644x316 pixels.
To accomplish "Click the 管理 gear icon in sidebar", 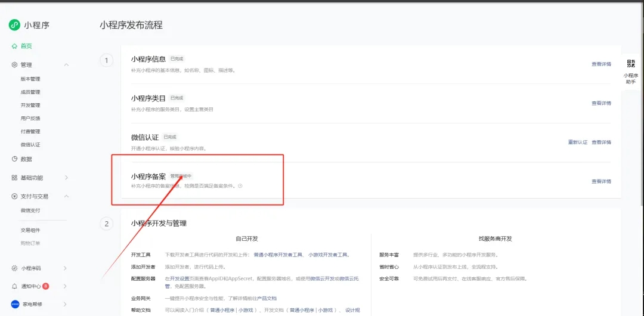I will click(14, 65).
